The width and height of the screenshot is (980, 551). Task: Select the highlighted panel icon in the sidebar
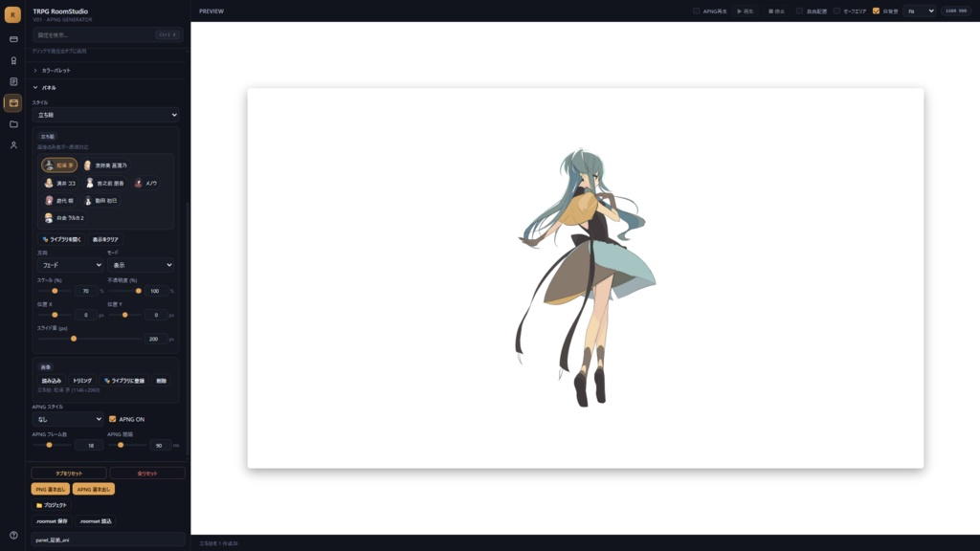pos(13,103)
